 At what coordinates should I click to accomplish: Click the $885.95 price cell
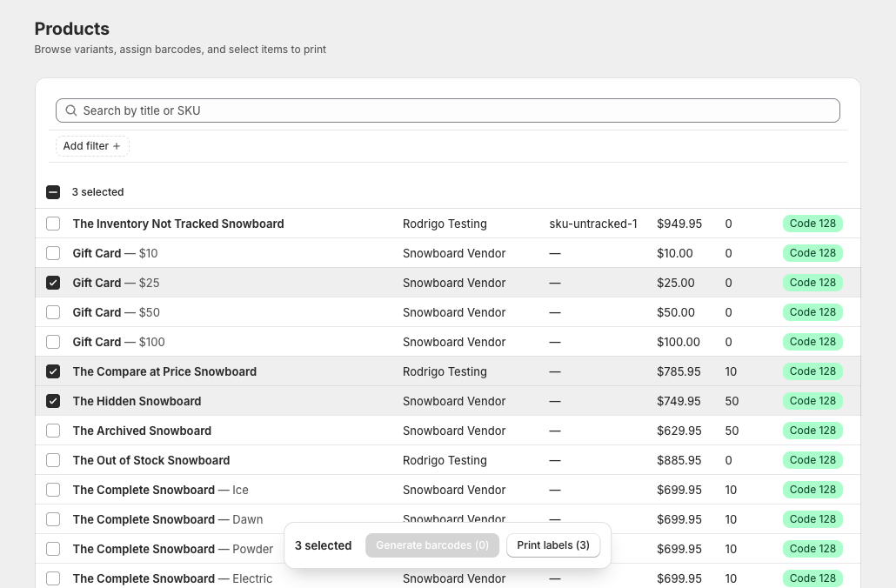[x=679, y=461]
